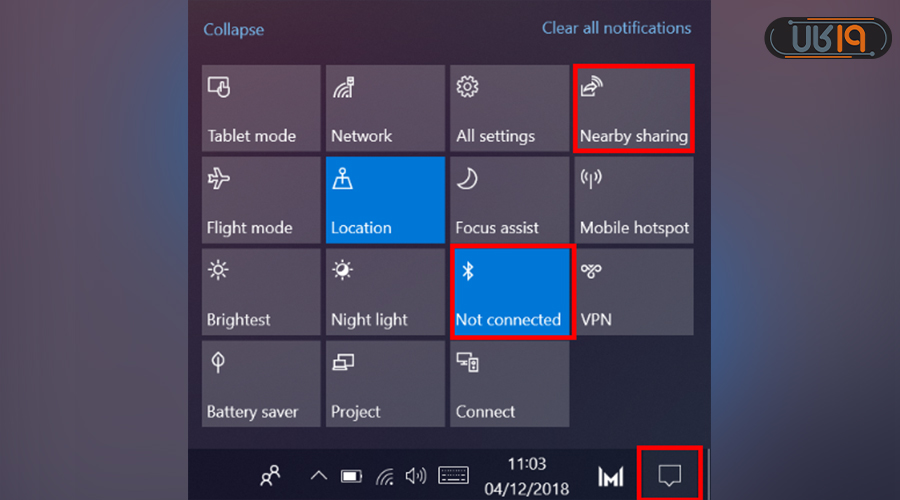The image size is (900, 500).
Task: Open the Connect devices tile
Action: click(509, 384)
